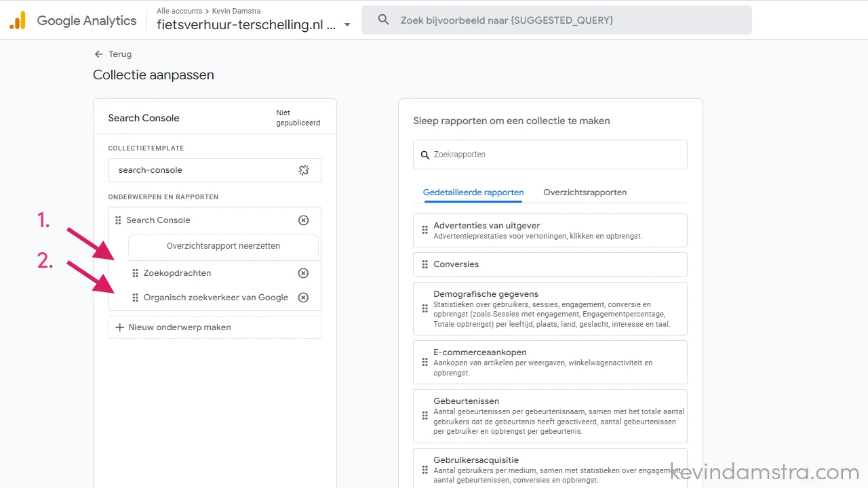
Task: Click the Alle accounts breadcrumb
Action: 180,11
